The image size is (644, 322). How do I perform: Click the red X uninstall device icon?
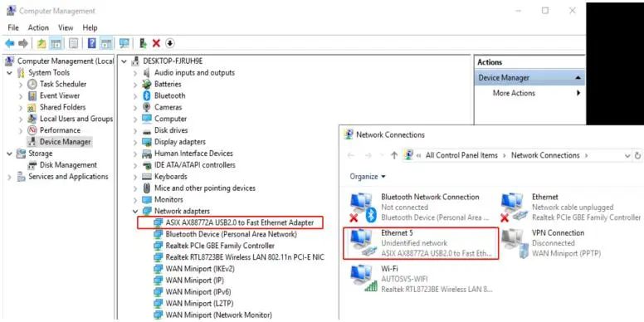[156, 43]
